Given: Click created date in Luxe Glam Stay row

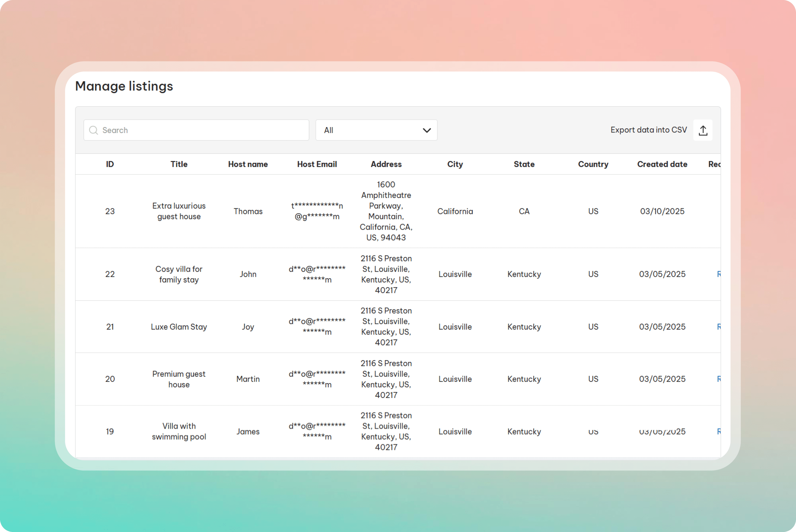Looking at the screenshot, I should tap(662, 327).
